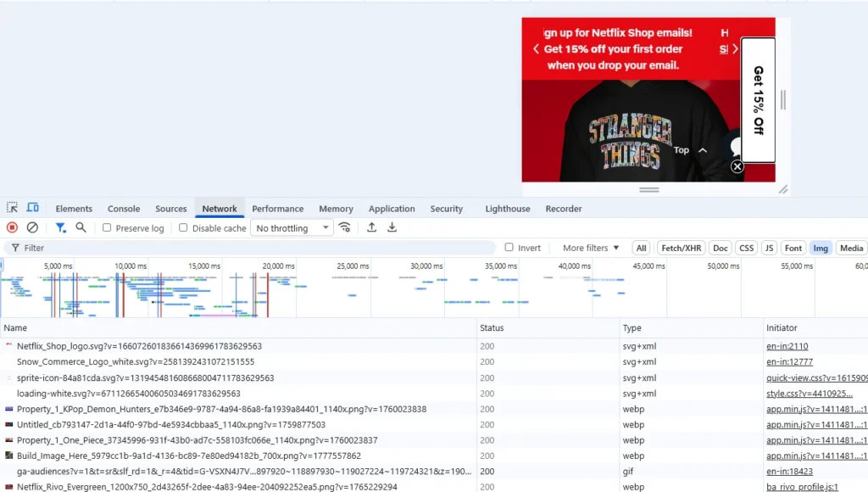The image size is (868, 492).
Task: Open network search magnifier
Action: [81, 227]
